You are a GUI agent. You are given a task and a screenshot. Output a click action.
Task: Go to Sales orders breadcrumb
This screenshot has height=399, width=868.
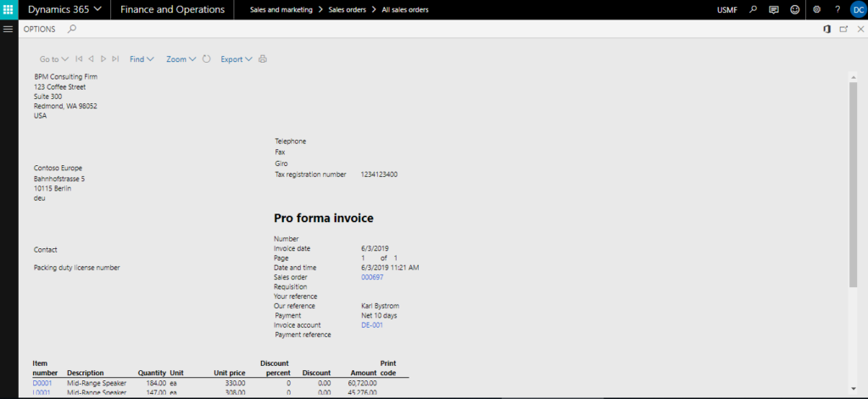[347, 10]
